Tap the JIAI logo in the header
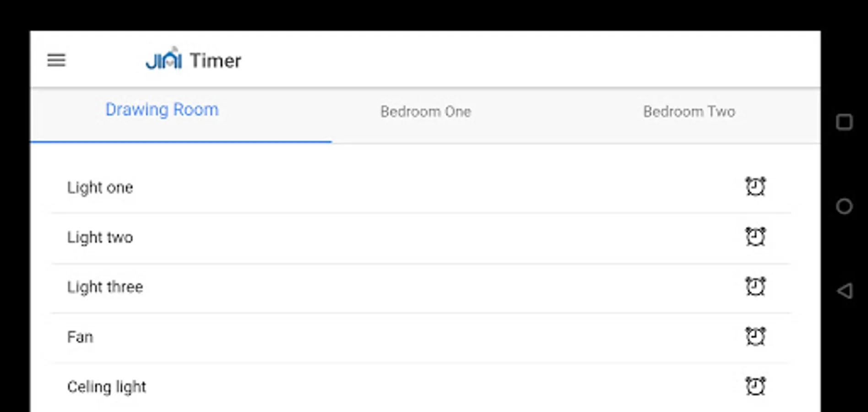This screenshot has height=412, width=868. [x=164, y=60]
